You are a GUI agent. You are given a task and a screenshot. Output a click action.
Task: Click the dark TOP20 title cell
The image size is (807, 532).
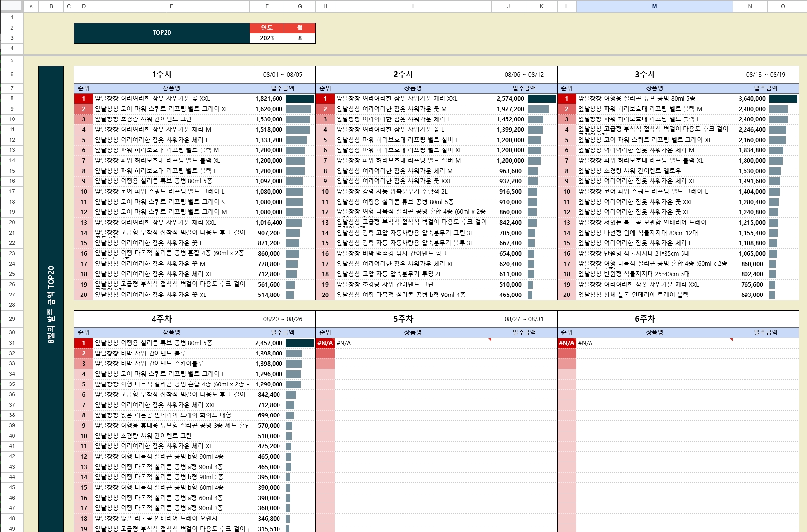coord(162,32)
